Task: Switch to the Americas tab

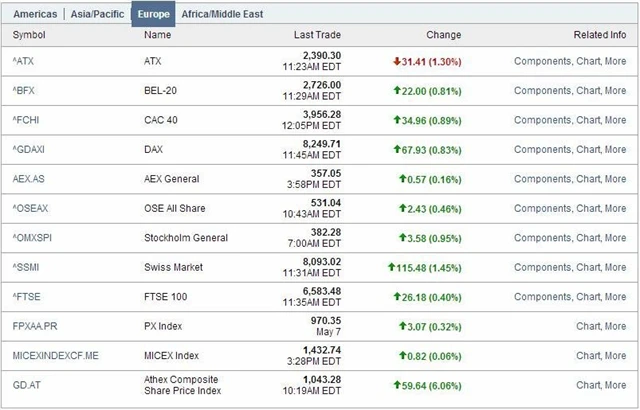Action: click(33, 15)
